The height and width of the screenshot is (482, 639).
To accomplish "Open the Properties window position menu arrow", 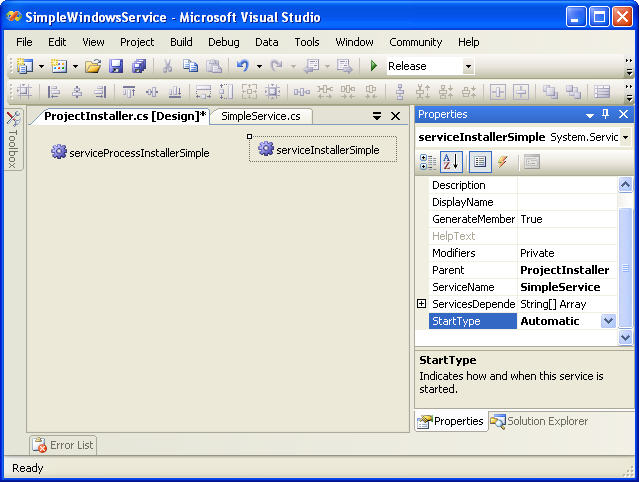I will tap(589, 115).
